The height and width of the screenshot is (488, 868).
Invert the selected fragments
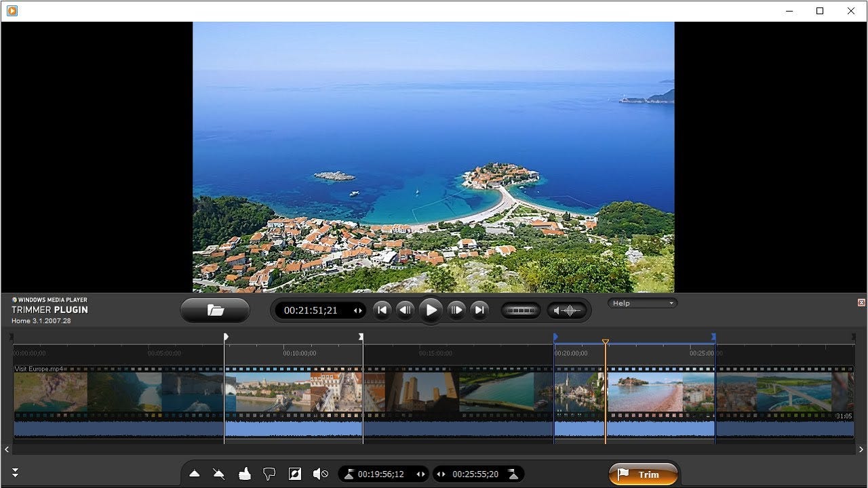coord(295,474)
